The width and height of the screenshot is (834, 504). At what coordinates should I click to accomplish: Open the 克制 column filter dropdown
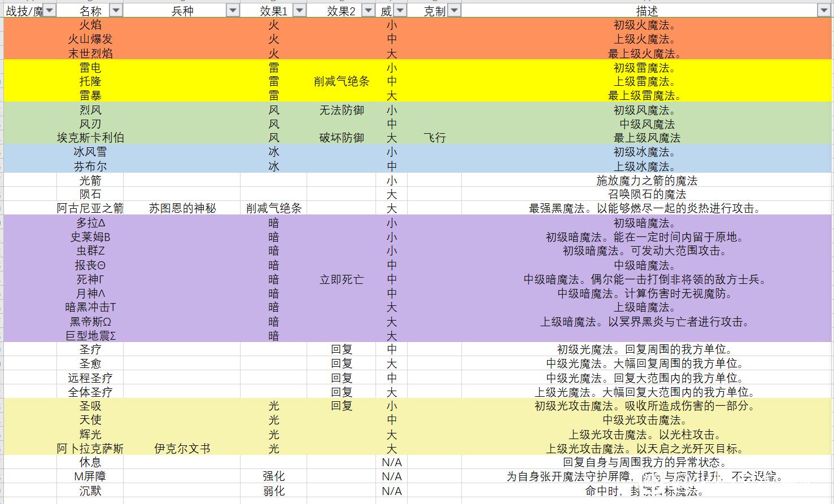(x=454, y=11)
